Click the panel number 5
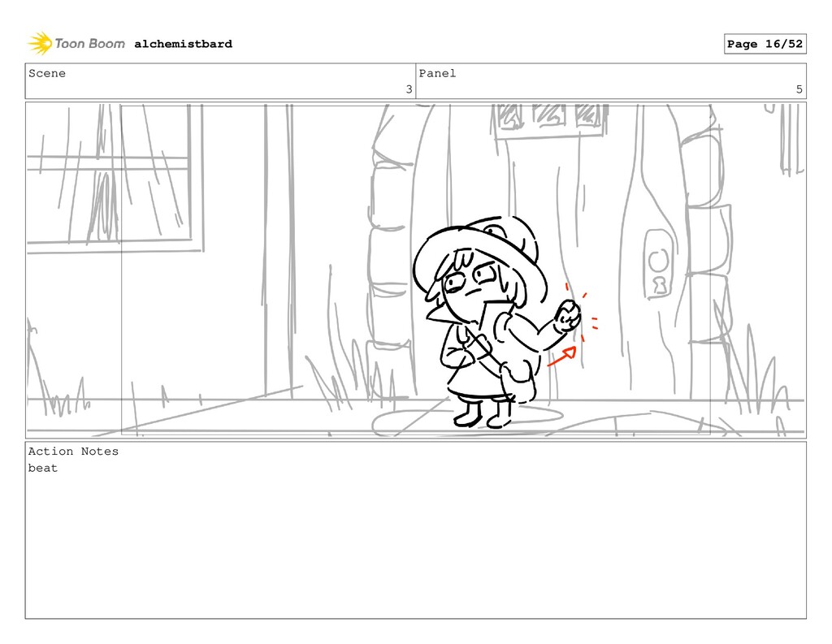The width and height of the screenshot is (832, 644). (799, 89)
